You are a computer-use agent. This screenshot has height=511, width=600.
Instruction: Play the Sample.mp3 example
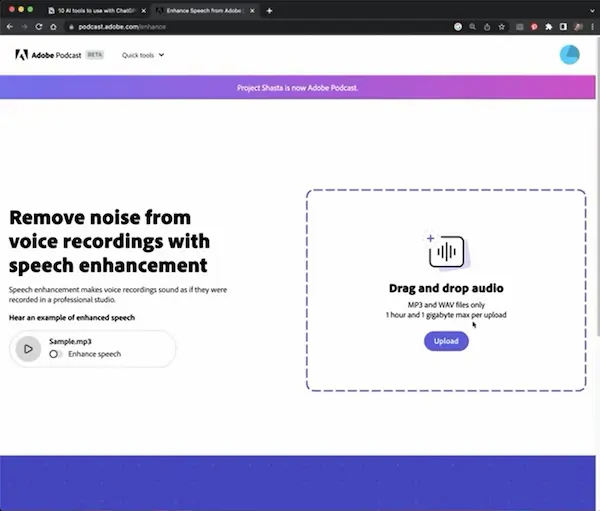(x=28, y=349)
